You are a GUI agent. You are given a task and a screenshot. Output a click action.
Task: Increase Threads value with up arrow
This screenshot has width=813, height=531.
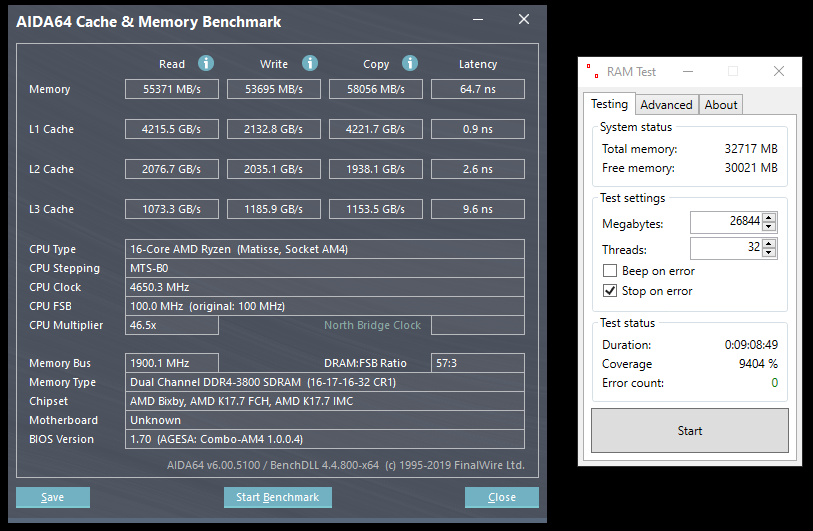769,243
